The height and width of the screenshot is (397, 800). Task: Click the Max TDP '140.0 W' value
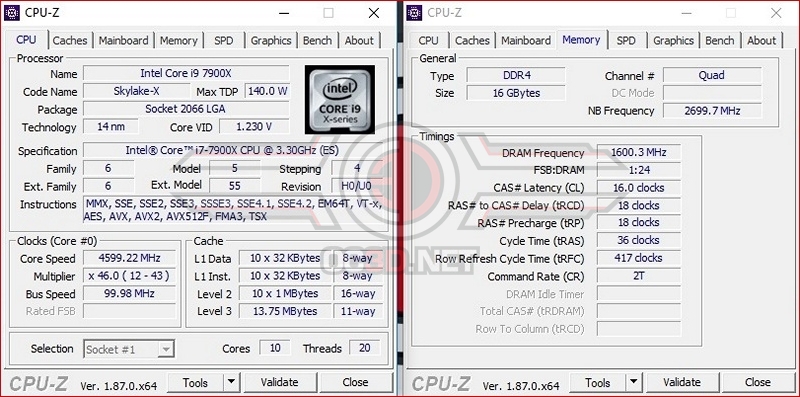coord(267,91)
